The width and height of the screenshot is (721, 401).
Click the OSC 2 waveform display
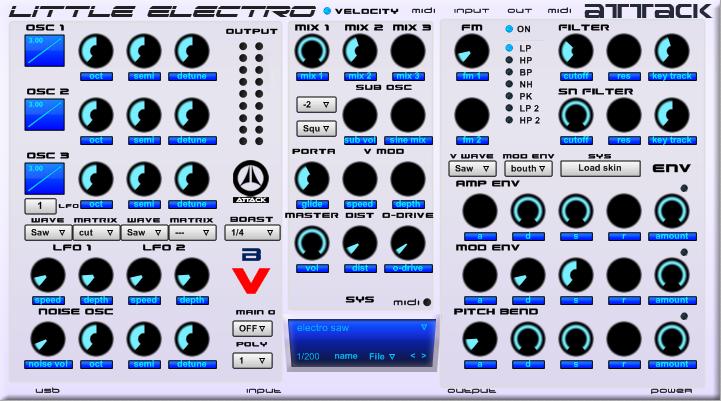click(x=45, y=116)
